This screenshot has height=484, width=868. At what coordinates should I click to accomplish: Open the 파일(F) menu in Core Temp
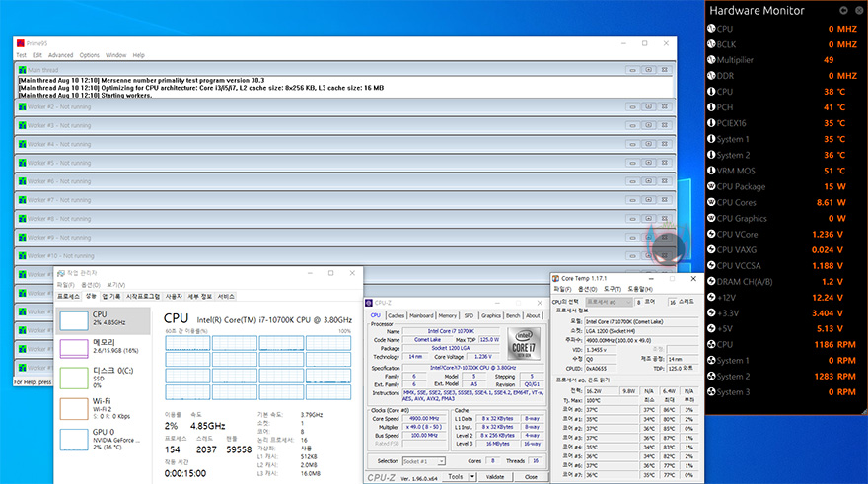click(562, 289)
